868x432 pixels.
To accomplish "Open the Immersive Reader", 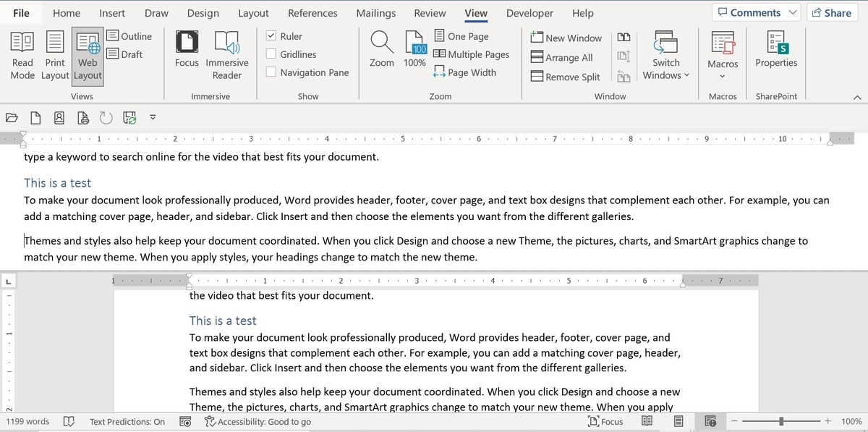I will (227, 54).
